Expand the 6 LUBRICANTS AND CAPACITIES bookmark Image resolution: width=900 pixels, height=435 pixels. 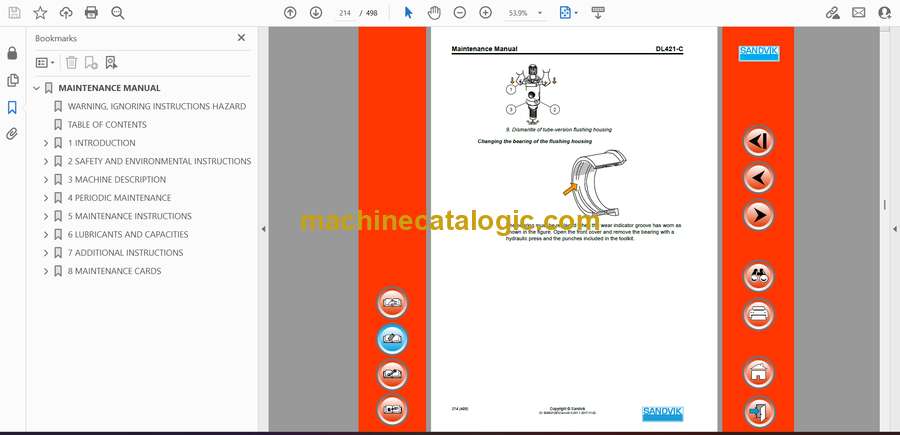point(46,234)
